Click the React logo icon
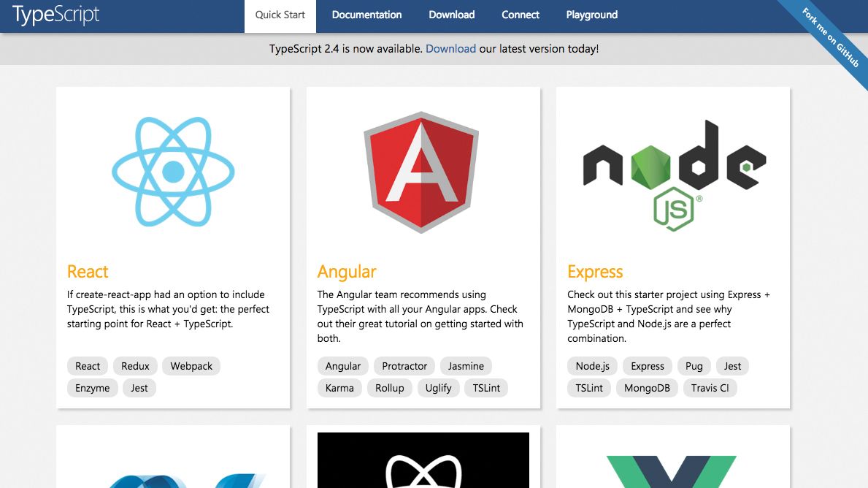 (x=173, y=172)
